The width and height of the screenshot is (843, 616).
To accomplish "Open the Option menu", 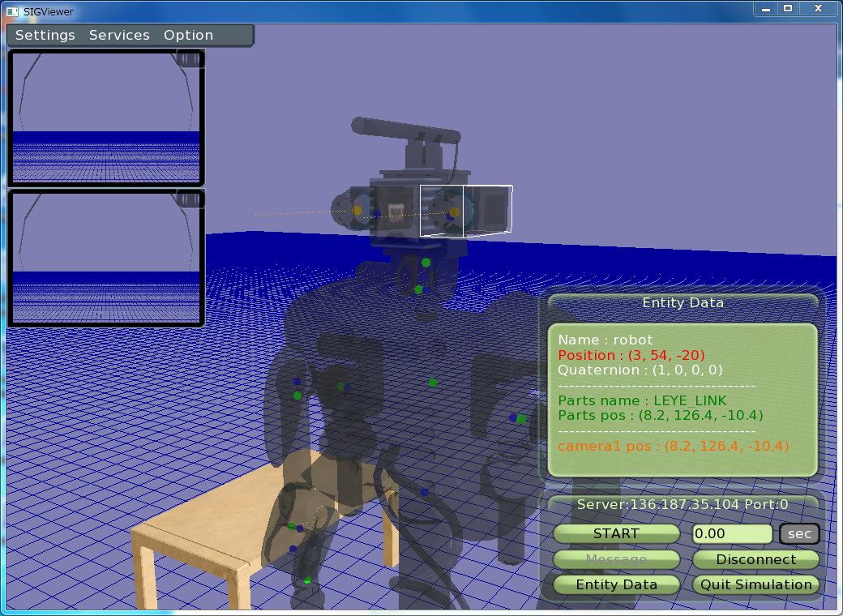I will [x=188, y=36].
